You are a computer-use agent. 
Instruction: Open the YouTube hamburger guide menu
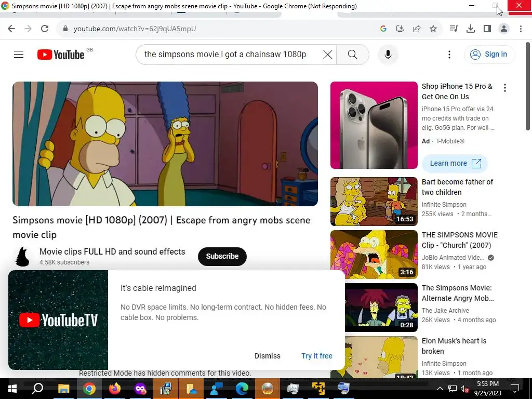[19, 54]
